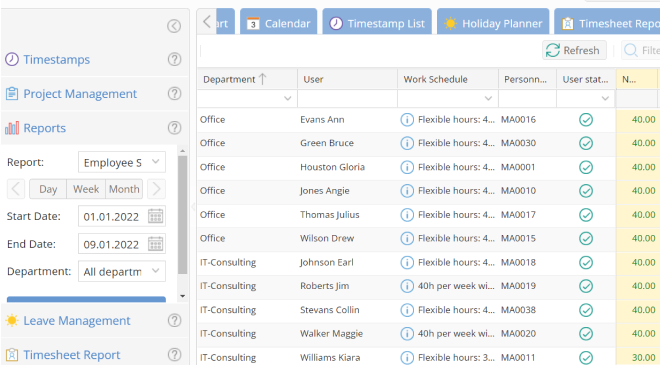Screen dimensions: 660x370
Task: Open Project Management section in sidebar
Action: [80, 94]
